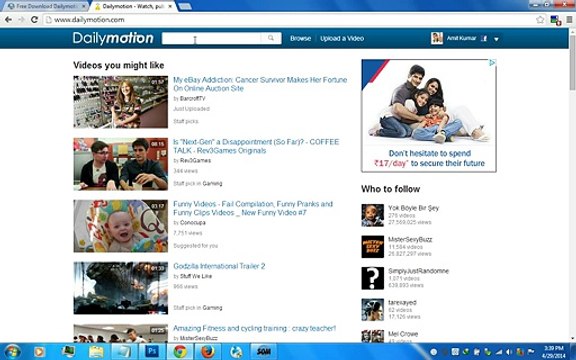The image size is (576, 360).
Task: Launch Firefox from the taskbar
Action: (x=208, y=352)
